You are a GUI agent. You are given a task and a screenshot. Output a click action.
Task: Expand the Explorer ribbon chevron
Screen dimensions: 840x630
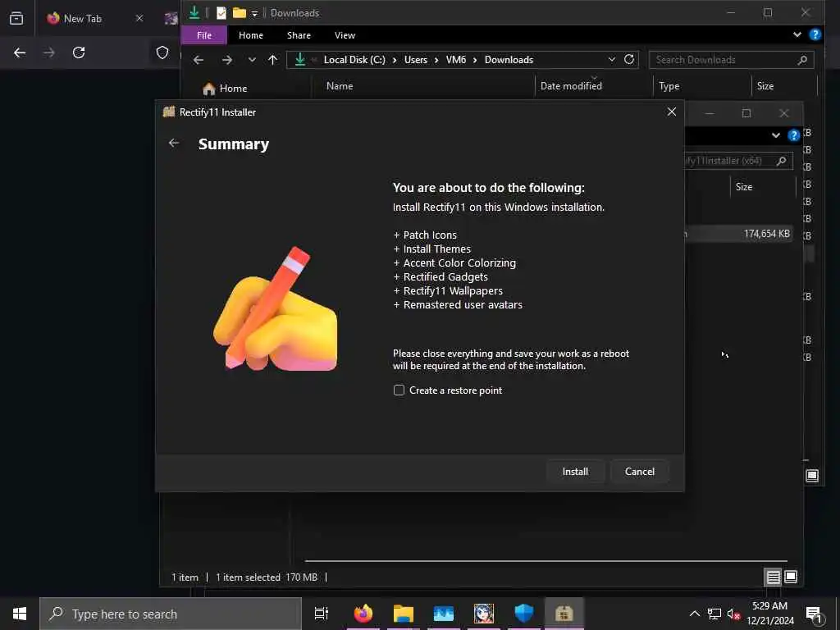tap(797, 34)
